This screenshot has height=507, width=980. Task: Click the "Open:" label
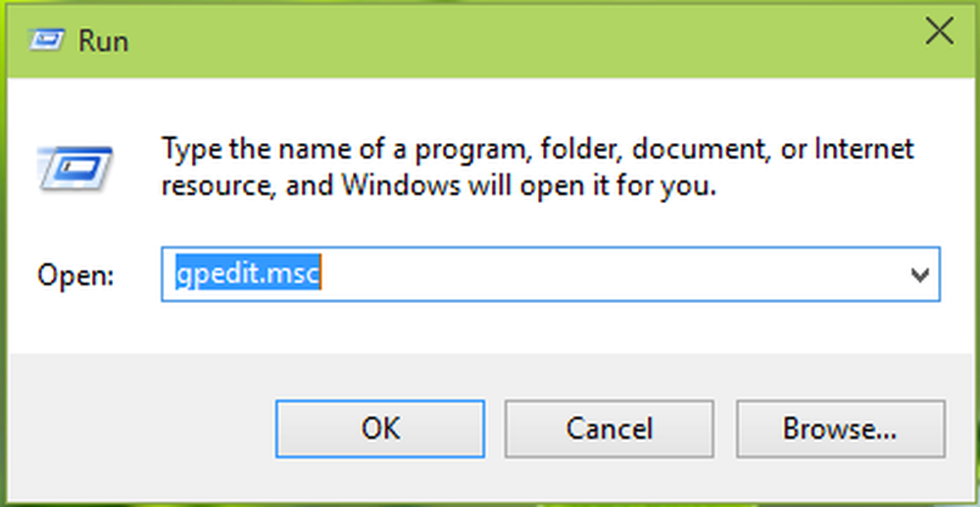75,277
